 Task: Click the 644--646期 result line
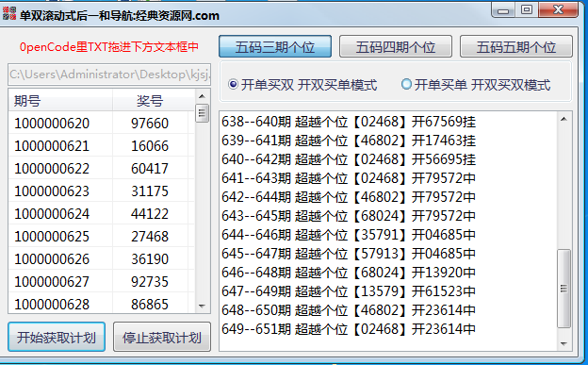(x=349, y=235)
